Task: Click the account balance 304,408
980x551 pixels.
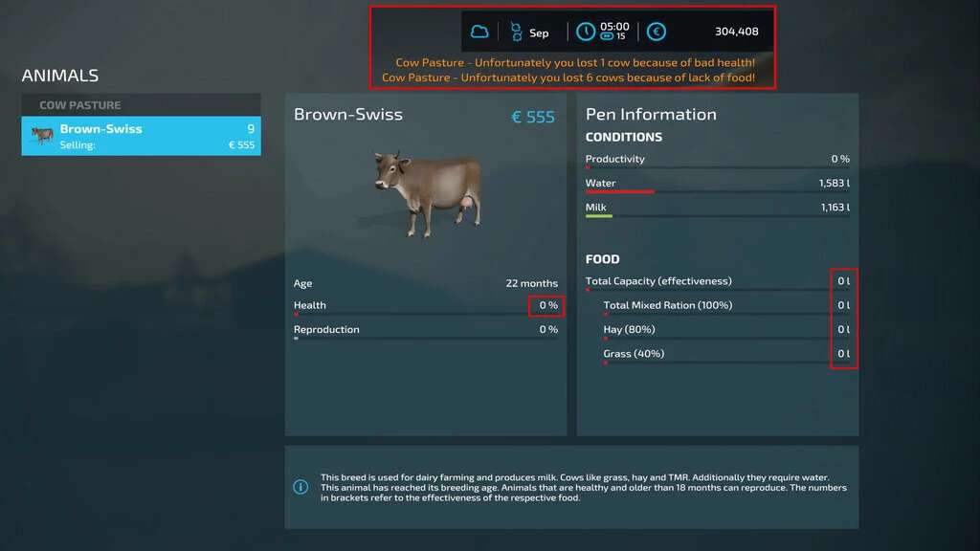Action: [x=736, y=32]
